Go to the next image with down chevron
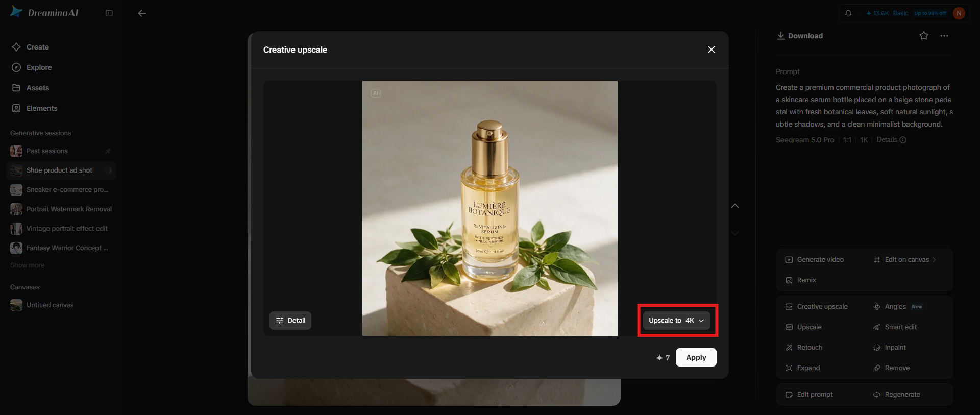Screen dimensions: 980x415 [735, 233]
